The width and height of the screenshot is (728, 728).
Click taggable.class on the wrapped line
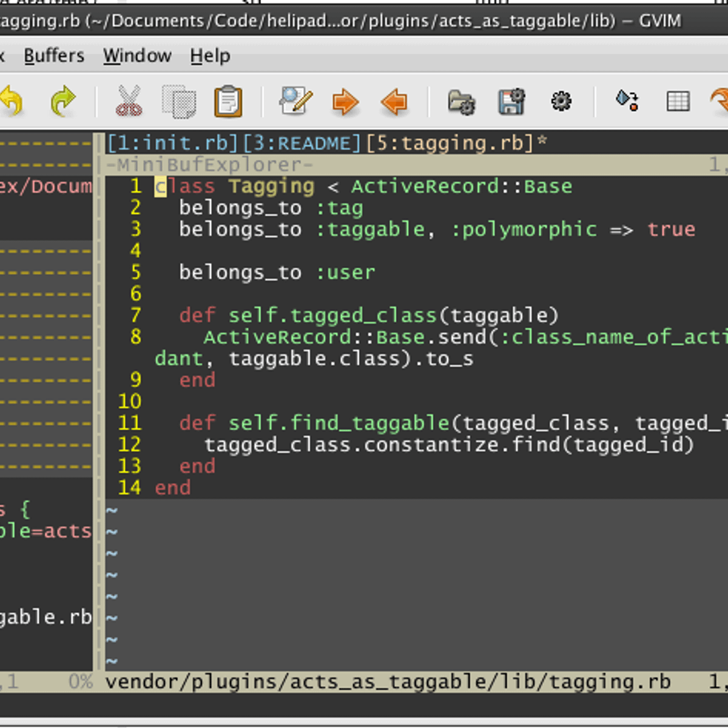(x=314, y=359)
